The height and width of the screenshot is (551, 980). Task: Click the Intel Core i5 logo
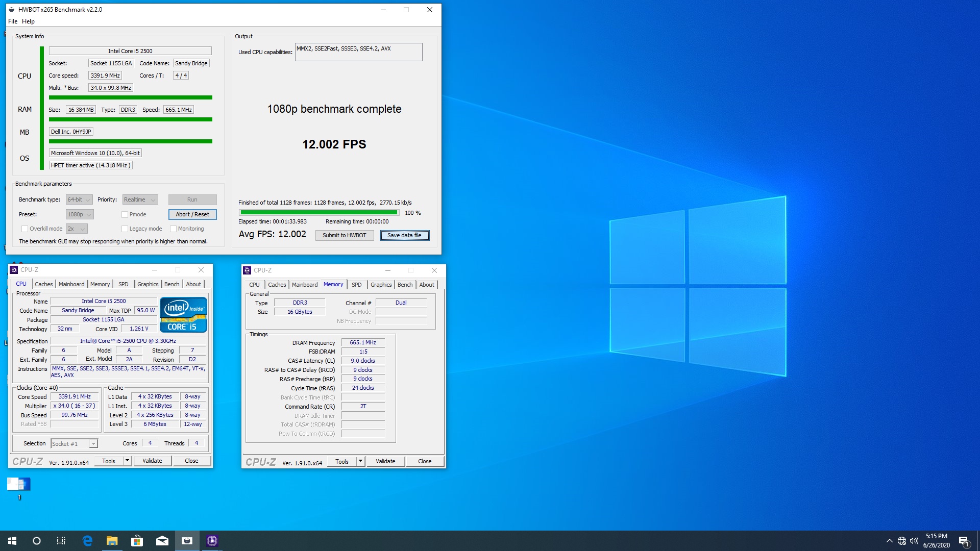click(183, 315)
